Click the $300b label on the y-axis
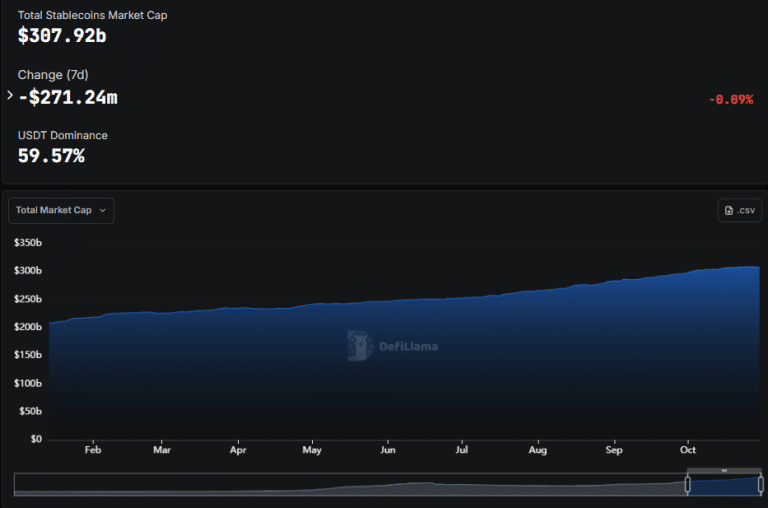 click(x=28, y=270)
